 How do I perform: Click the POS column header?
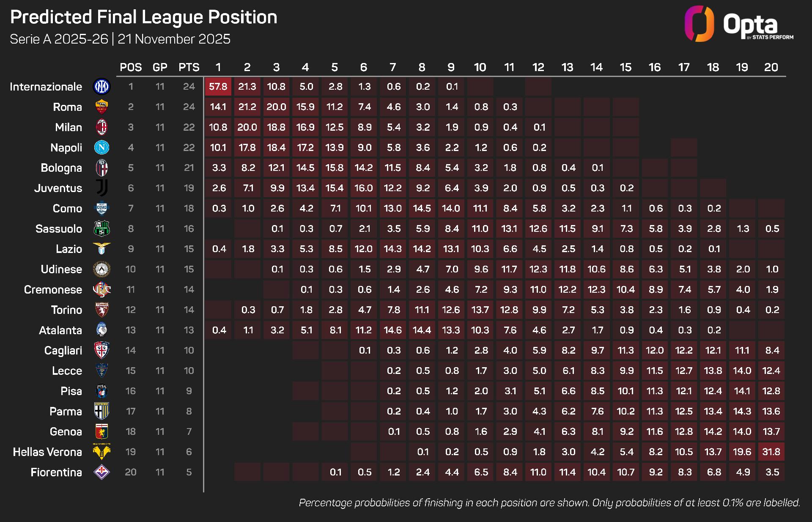(x=131, y=67)
